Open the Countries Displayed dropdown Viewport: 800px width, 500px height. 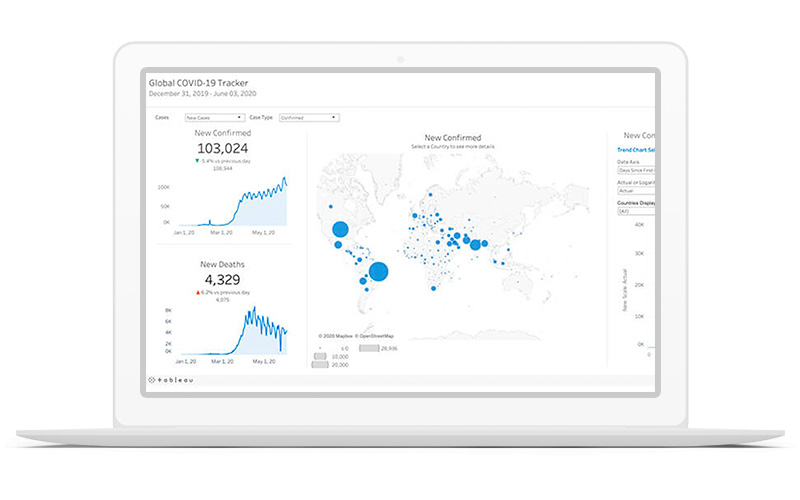pyautogui.click(x=637, y=211)
